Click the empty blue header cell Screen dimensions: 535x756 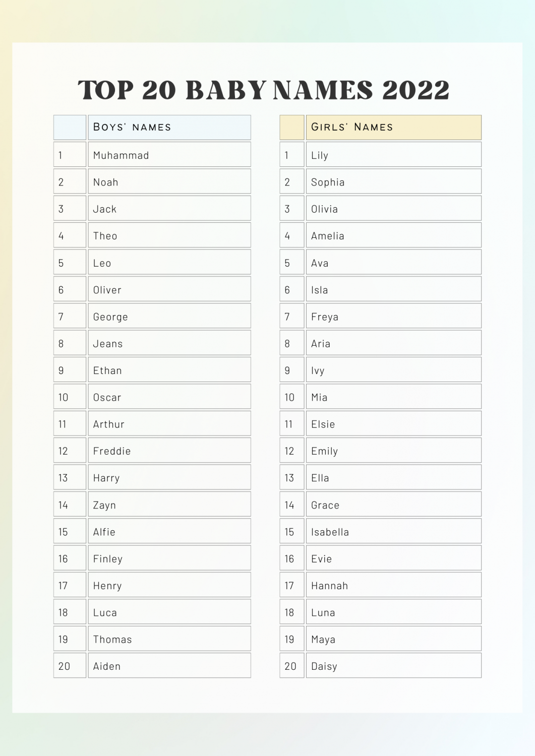(70, 128)
